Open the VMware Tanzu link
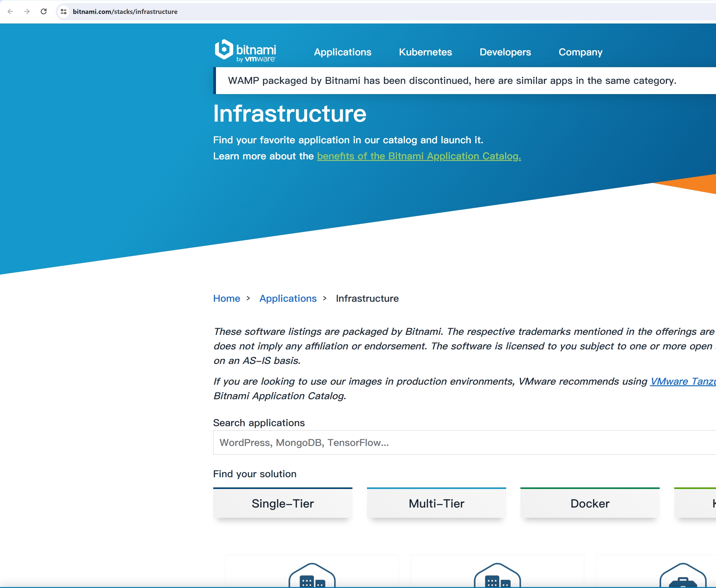Image resolution: width=716 pixels, height=588 pixels. (683, 381)
